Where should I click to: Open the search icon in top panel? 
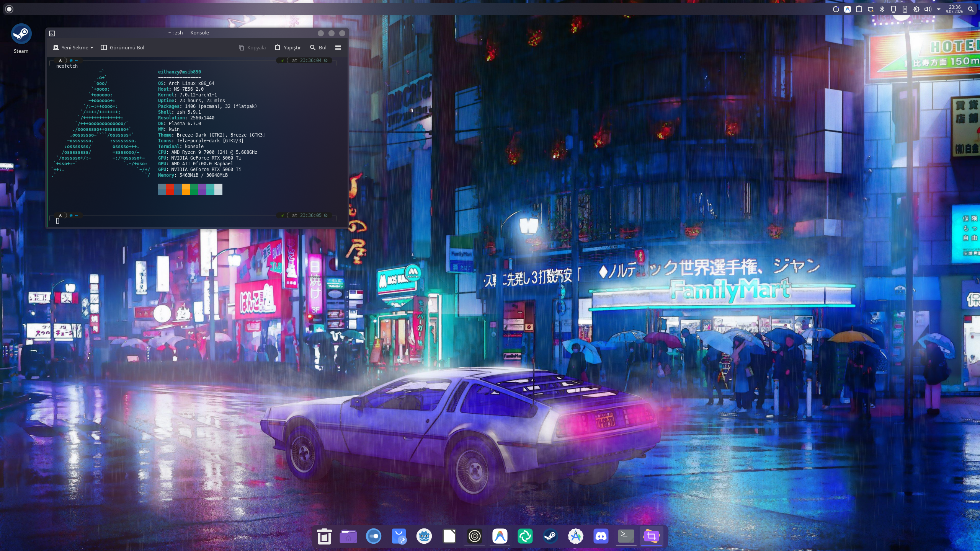tap(970, 9)
